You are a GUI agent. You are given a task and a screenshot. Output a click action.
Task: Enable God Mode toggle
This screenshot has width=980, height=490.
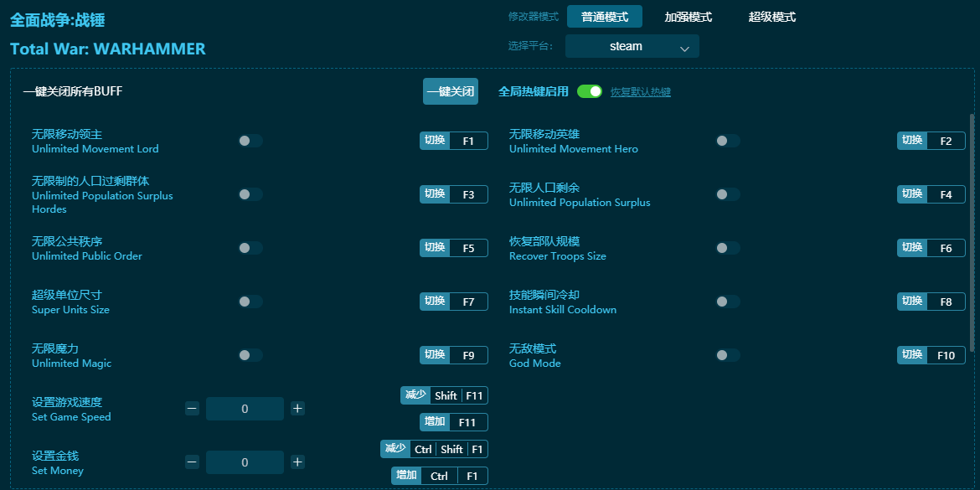pyautogui.click(x=727, y=355)
